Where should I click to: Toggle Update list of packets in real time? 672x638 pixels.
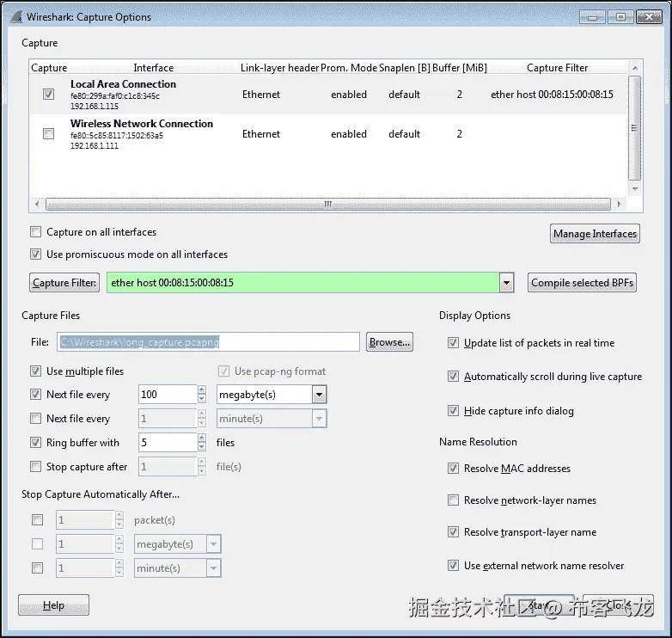pos(453,343)
